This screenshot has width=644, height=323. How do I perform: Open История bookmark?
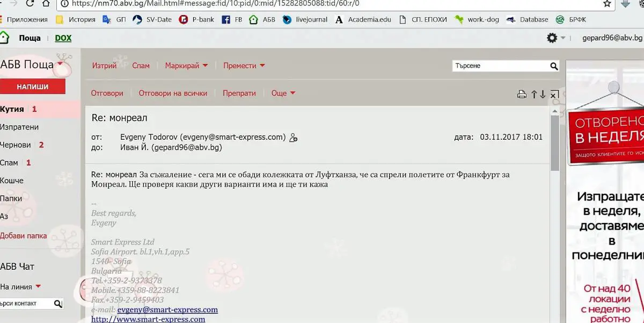75,19
